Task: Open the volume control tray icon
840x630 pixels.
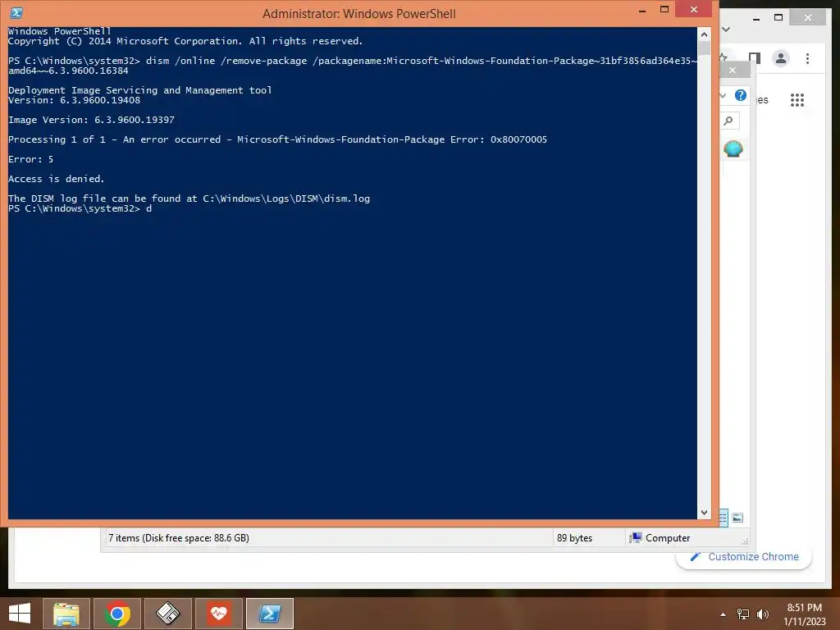Action: click(x=762, y=614)
